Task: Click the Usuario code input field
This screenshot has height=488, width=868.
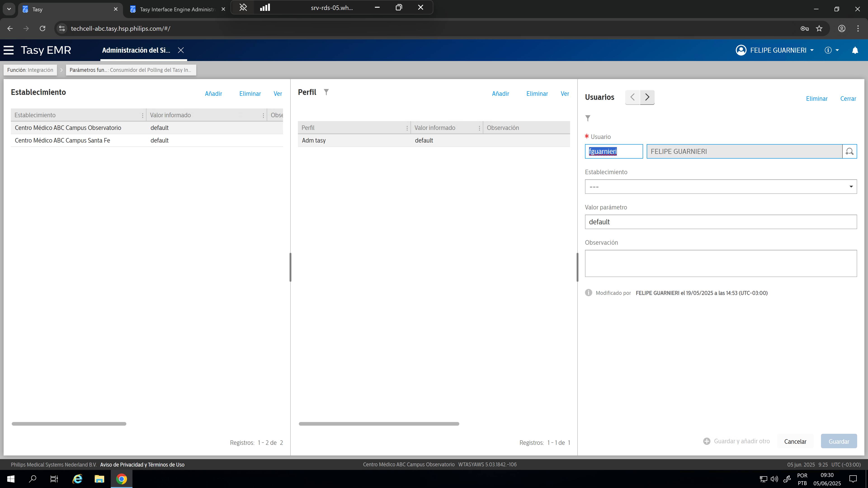Action: click(614, 152)
